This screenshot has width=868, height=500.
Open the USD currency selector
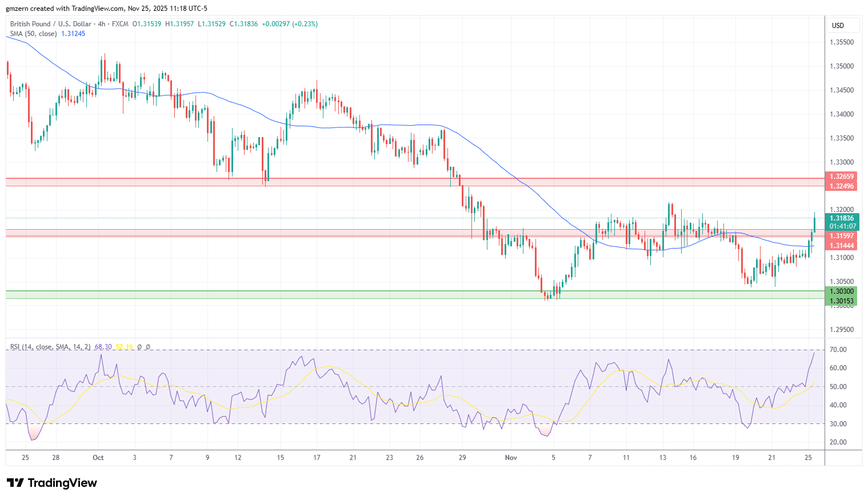[843, 26]
